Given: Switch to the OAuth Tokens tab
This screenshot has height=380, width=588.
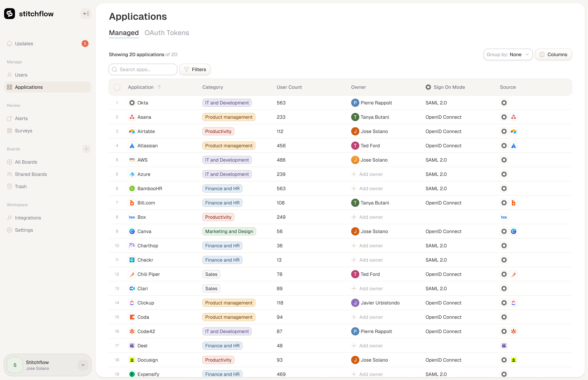Looking at the screenshot, I should [x=167, y=33].
